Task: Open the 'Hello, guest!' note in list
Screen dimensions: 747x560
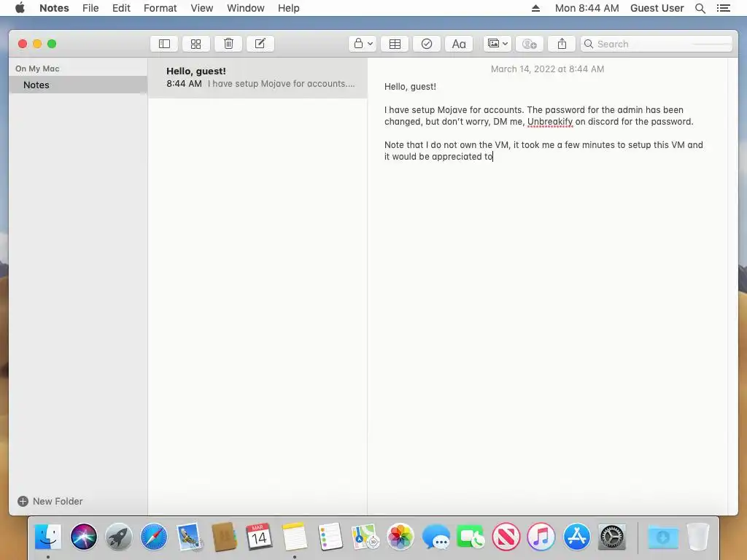Action: pos(258,77)
